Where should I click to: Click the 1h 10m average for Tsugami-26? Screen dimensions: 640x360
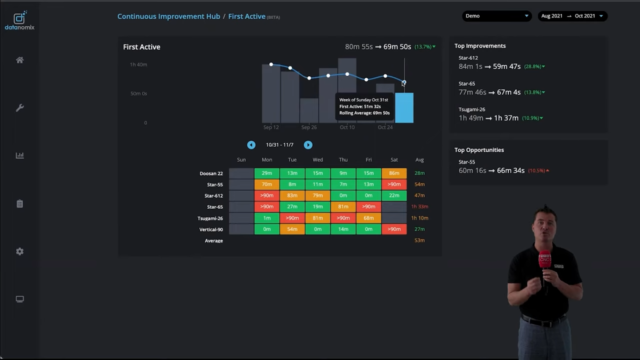coord(420,218)
